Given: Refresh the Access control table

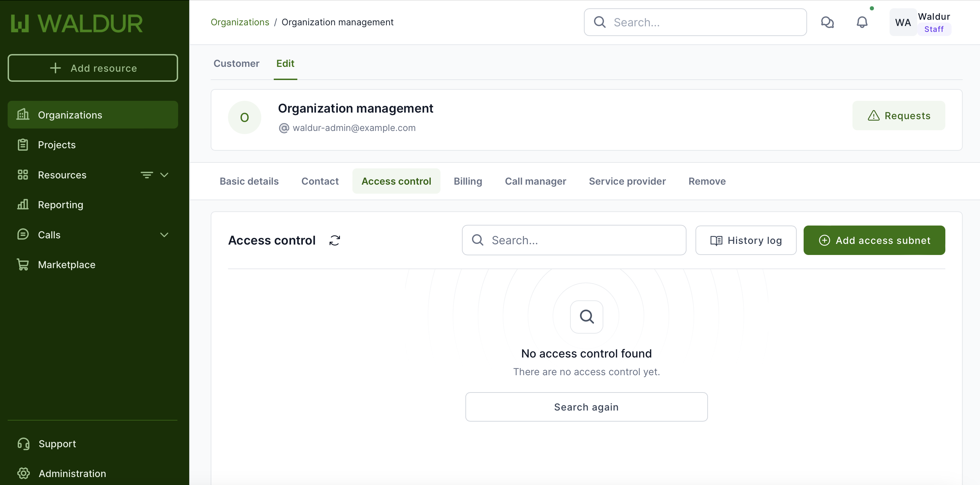Looking at the screenshot, I should [334, 240].
